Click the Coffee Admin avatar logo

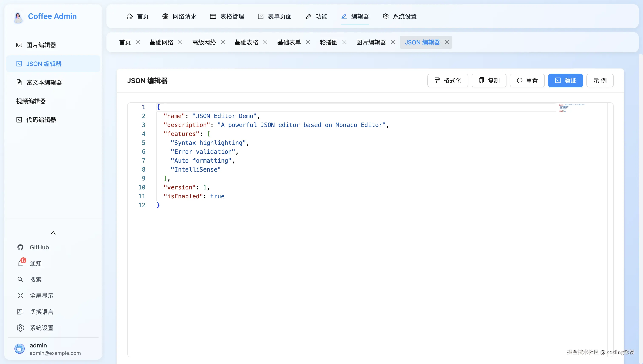click(18, 18)
